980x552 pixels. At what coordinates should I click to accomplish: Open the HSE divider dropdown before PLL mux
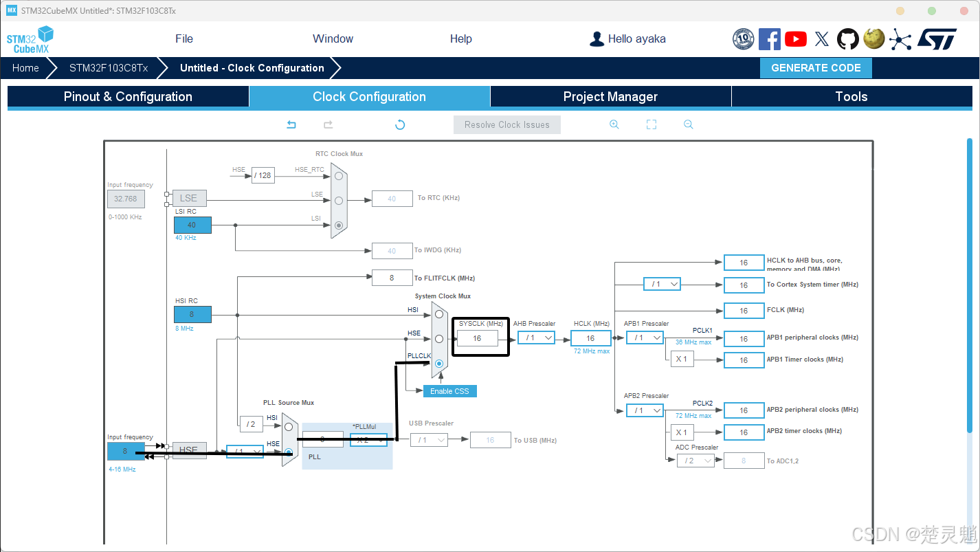(245, 452)
